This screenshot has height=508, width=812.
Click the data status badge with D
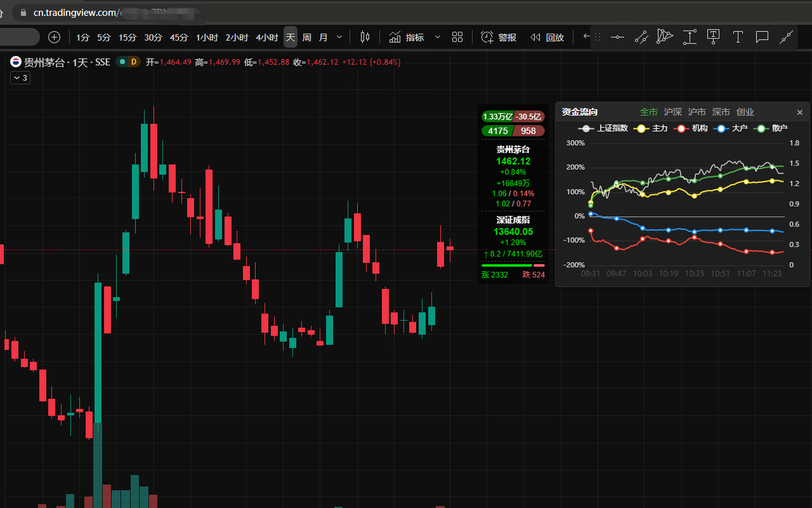point(128,62)
